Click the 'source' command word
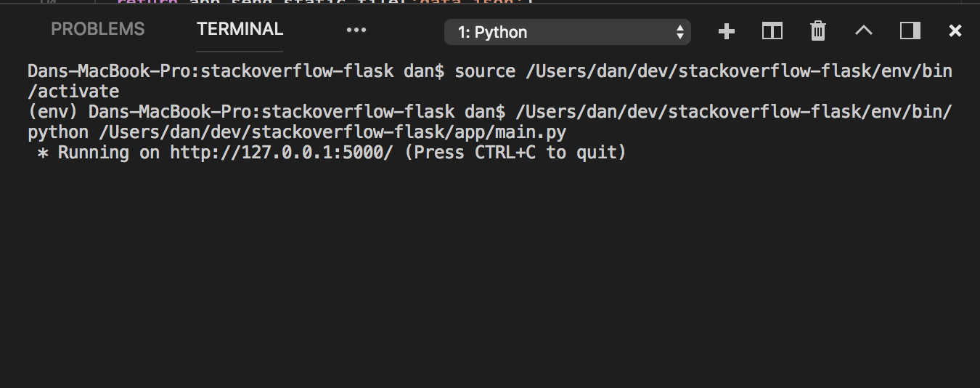The width and height of the screenshot is (980, 388). 485,71
